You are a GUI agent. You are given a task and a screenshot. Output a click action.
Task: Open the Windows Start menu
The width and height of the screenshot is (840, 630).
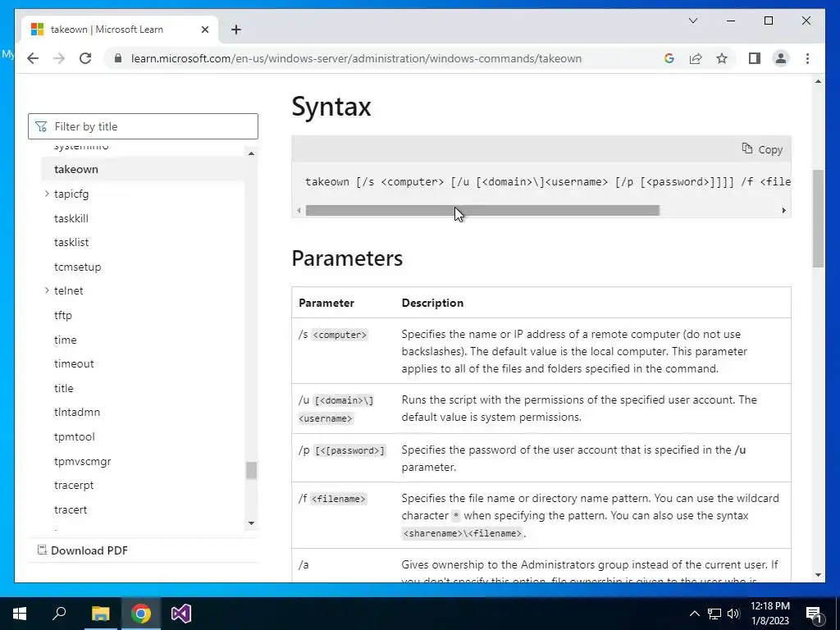click(x=20, y=614)
